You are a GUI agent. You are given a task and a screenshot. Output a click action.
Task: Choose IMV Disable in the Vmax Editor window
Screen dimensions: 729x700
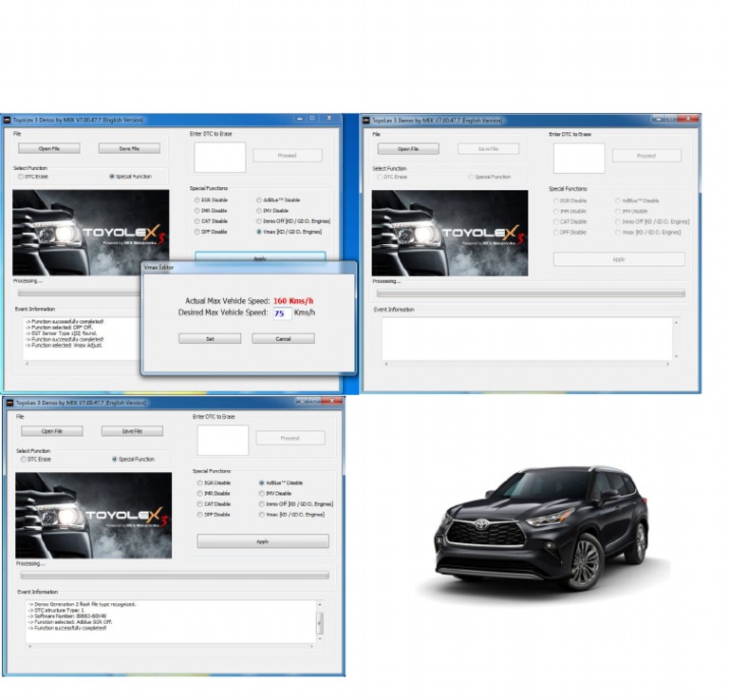(x=272, y=211)
